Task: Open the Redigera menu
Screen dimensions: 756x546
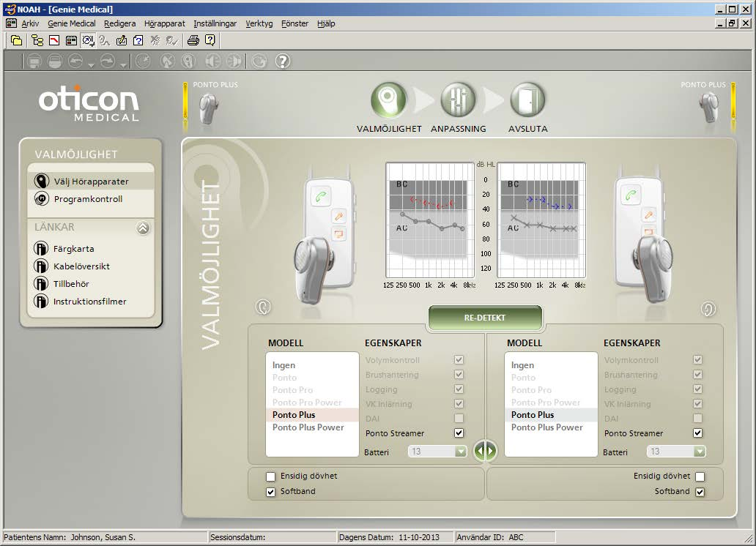Action: pyautogui.click(x=119, y=23)
